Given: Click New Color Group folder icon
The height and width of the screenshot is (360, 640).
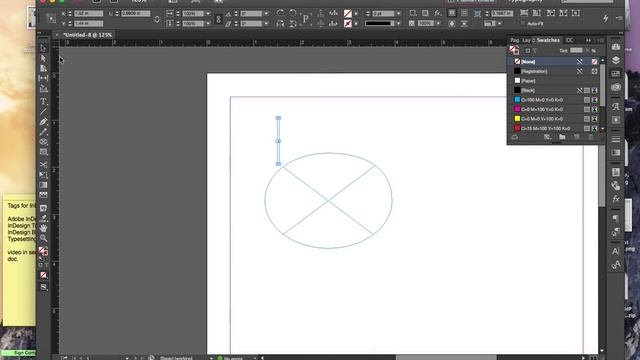Looking at the screenshot, I should click(562, 137).
